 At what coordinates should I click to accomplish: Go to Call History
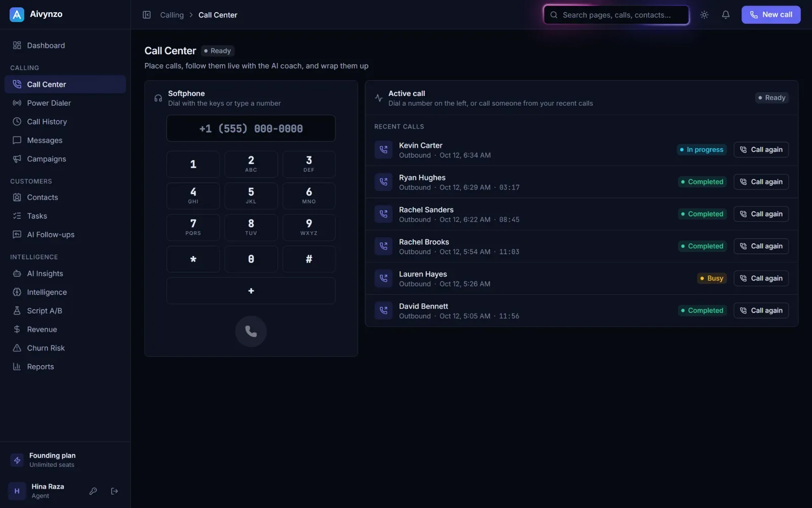pyautogui.click(x=65, y=122)
